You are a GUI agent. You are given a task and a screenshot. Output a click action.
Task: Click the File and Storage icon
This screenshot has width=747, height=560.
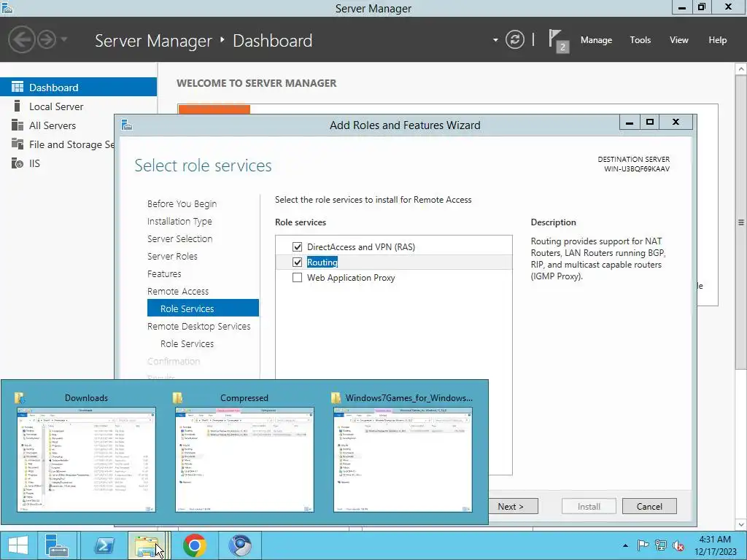click(x=18, y=144)
